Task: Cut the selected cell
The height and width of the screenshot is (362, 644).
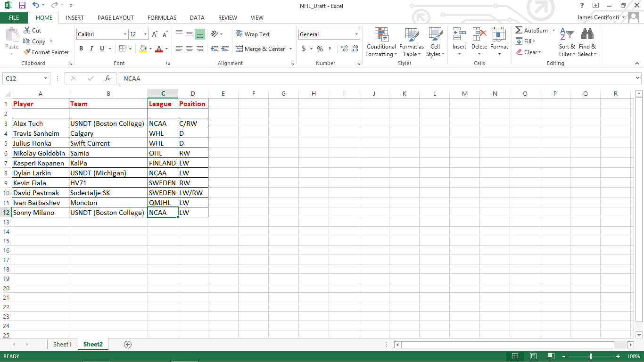Action: pyautogui.click(x=32, y=30)
